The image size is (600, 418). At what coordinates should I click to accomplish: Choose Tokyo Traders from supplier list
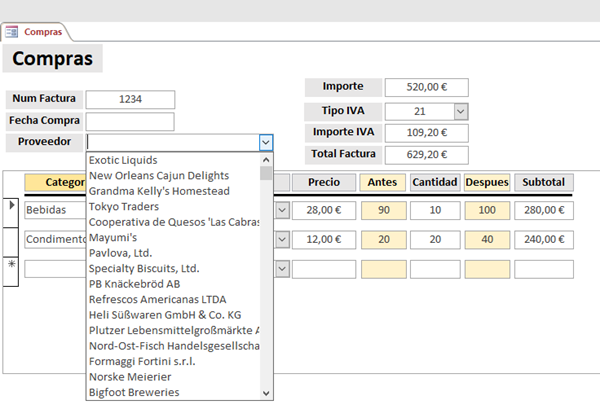(x=123, y=207)
